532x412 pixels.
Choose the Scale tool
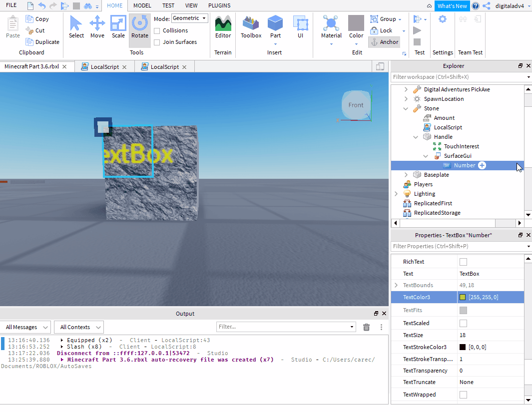click(x=118, y=27)
